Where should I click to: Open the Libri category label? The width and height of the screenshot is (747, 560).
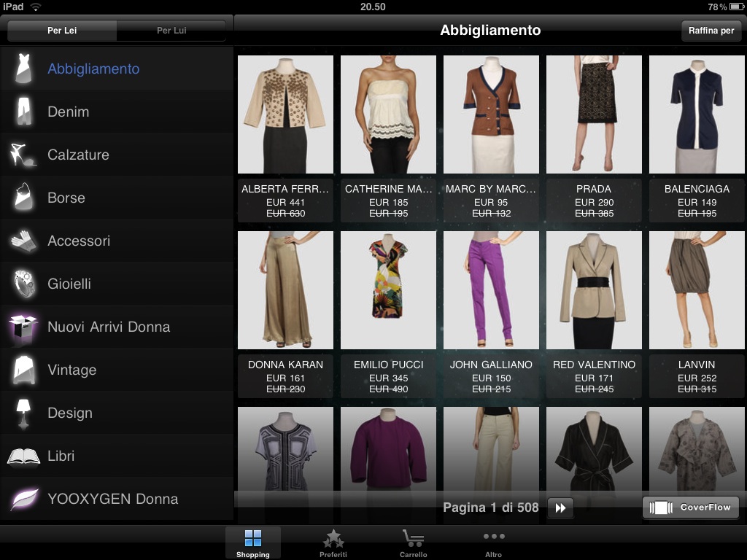coord(61,456)
